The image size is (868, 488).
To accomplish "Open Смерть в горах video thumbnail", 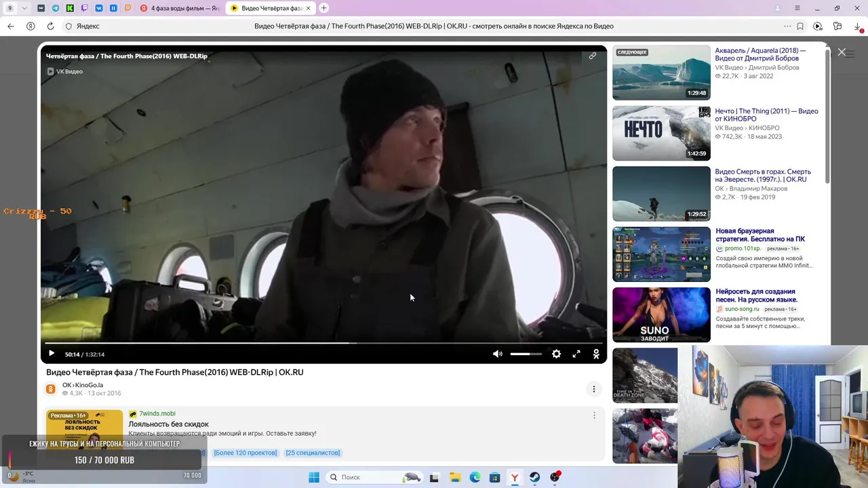I will point(661,193).
